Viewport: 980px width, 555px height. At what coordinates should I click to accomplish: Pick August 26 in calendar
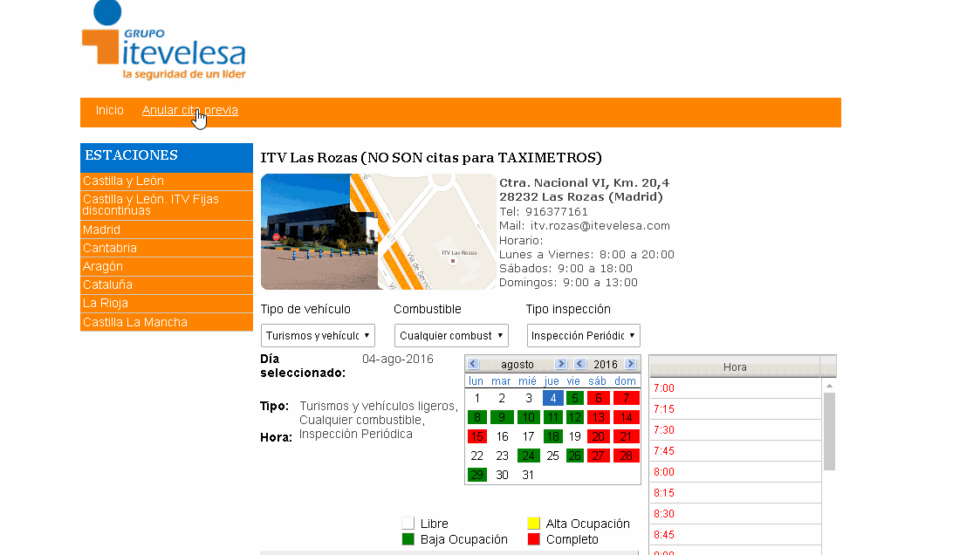pos(575,456)
